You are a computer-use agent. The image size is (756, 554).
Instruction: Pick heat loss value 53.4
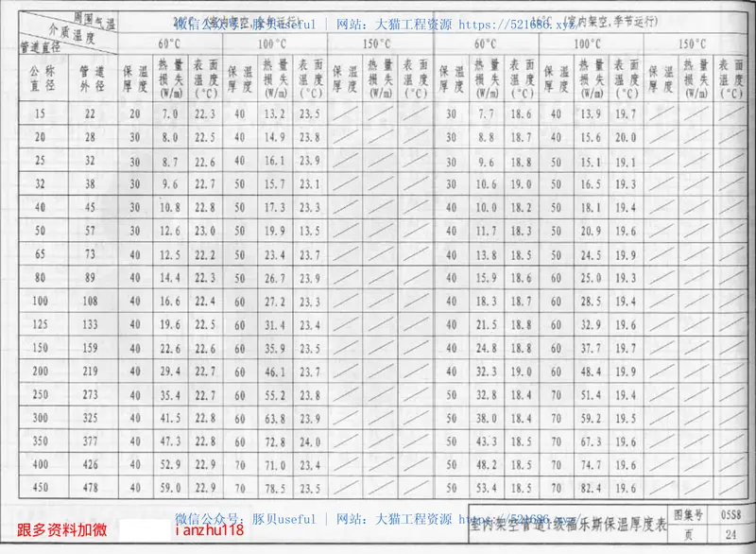tap(486, 488)
